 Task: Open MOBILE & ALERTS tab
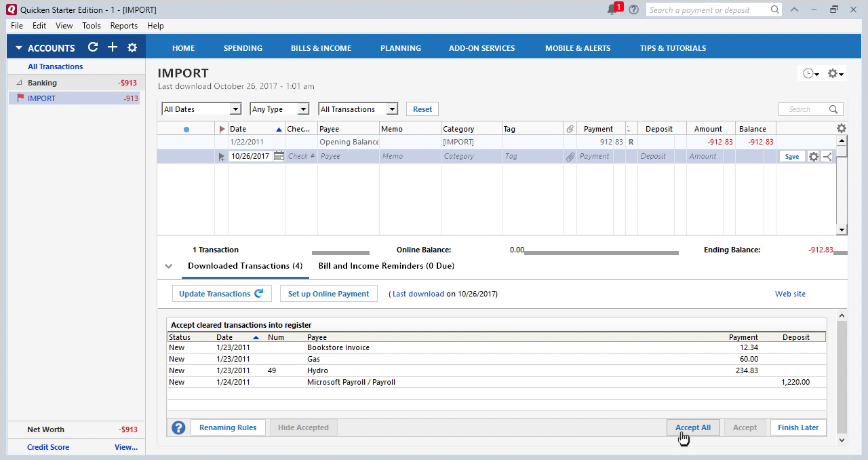(x=578, y=48)
